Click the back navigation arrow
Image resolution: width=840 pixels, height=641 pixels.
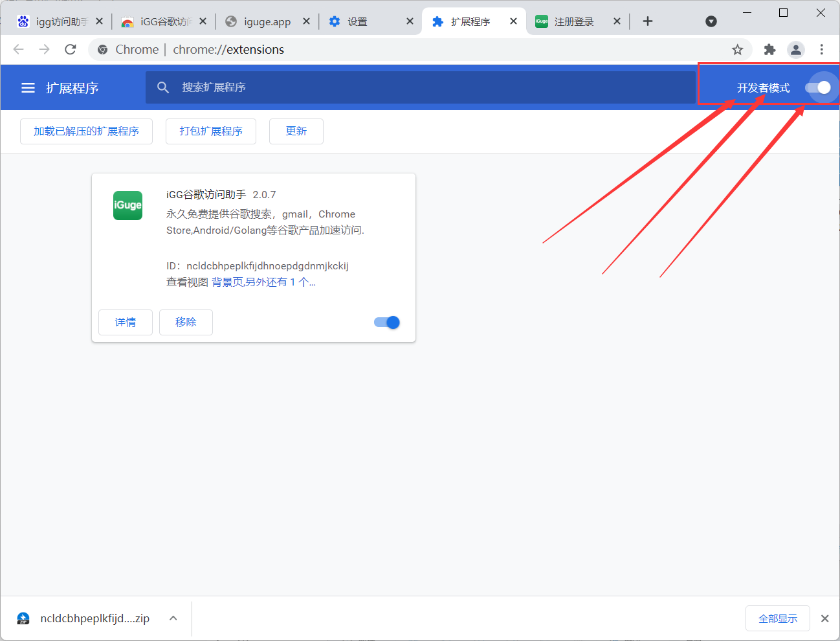18,49
